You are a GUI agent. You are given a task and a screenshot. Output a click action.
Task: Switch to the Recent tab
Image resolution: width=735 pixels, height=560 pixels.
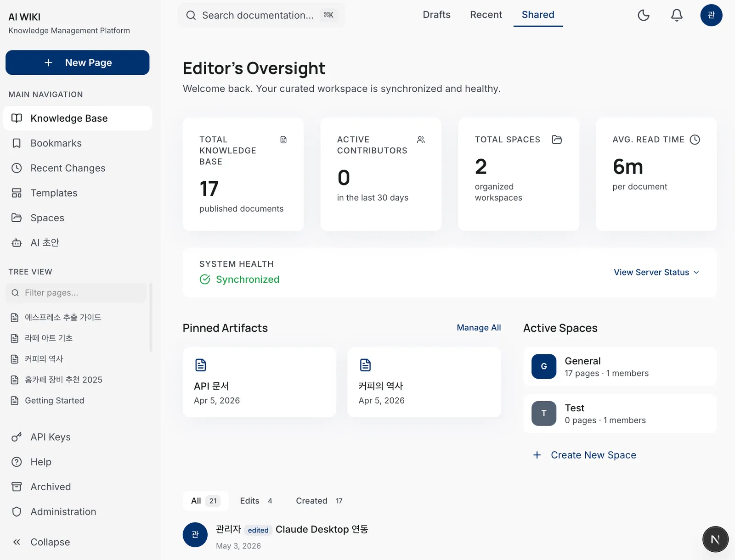point(486,15)
